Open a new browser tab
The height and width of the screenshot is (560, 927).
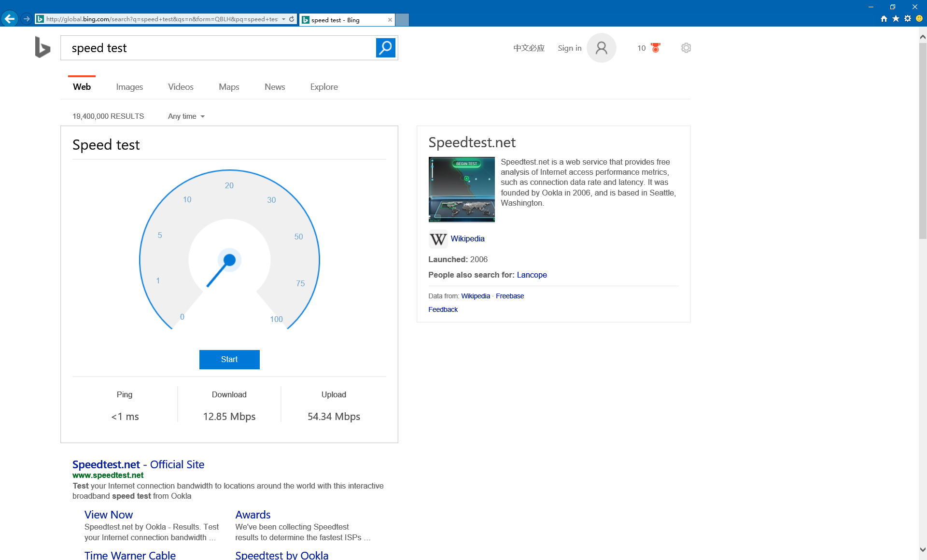pyautogui.click(x=402, y=19)
